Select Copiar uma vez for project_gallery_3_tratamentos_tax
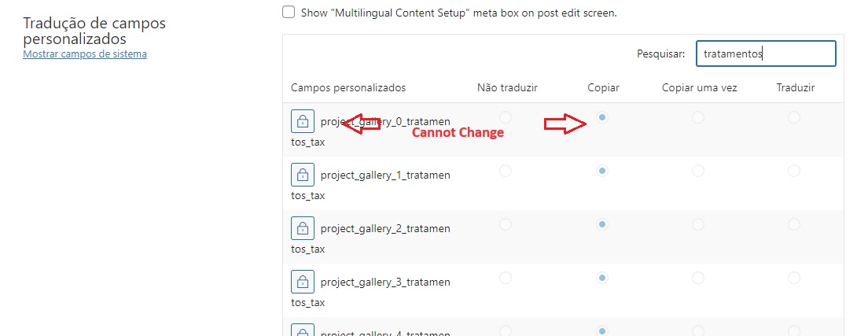This screenshot has height=336, width=868. (698, 278)
